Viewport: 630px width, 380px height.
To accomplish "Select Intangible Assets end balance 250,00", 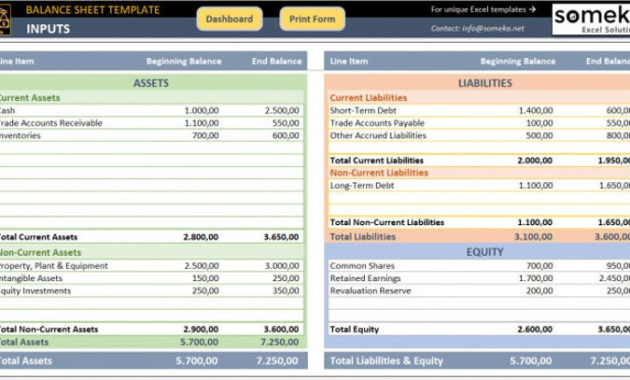I will click(286, 278).
